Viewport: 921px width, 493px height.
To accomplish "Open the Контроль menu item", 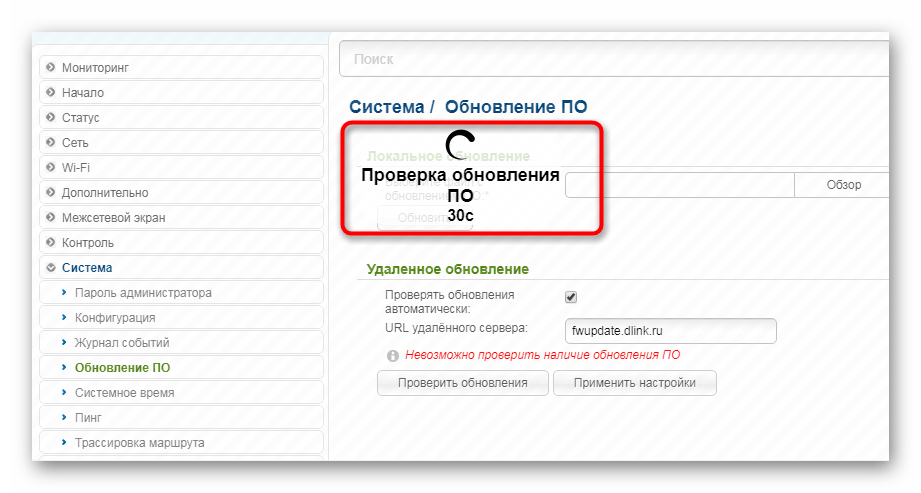I will (181, 242).
